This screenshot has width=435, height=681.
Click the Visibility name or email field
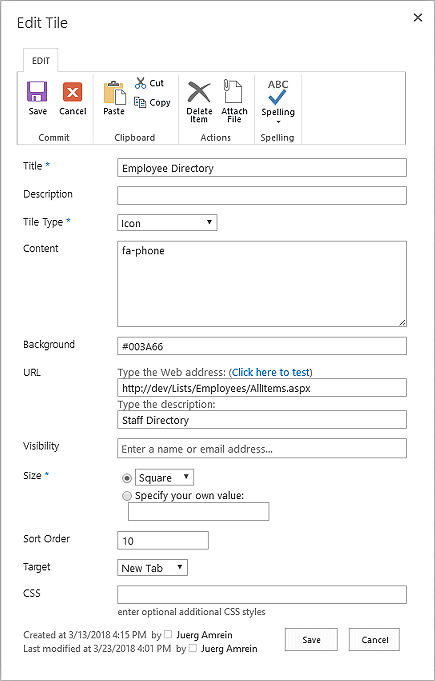point(262,448)
